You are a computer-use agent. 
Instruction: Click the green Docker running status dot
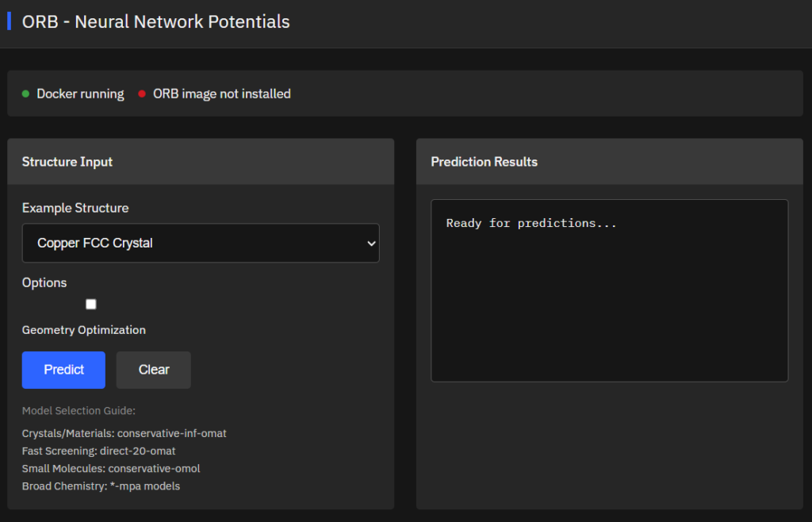25,94
